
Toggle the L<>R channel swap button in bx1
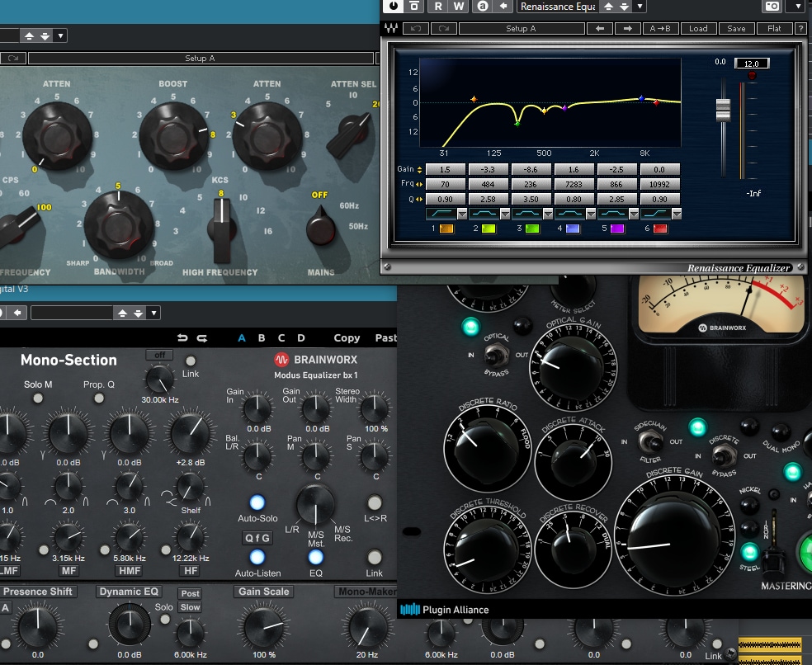[375, 502]
